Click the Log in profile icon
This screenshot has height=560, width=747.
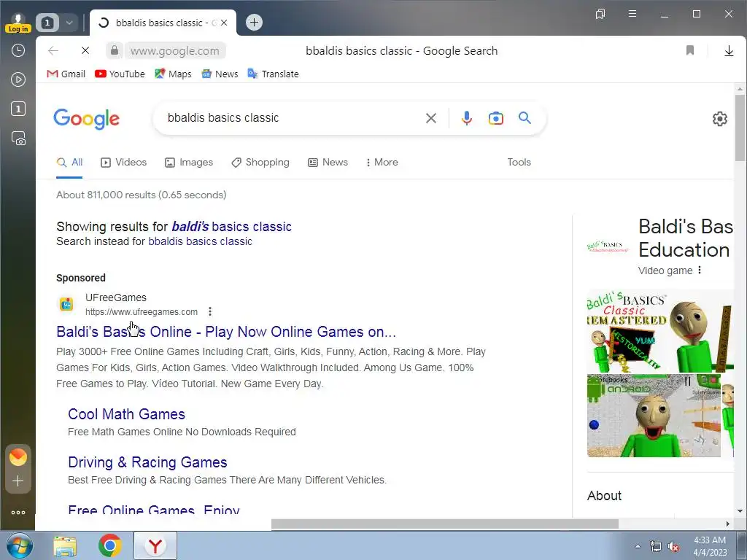18,23
